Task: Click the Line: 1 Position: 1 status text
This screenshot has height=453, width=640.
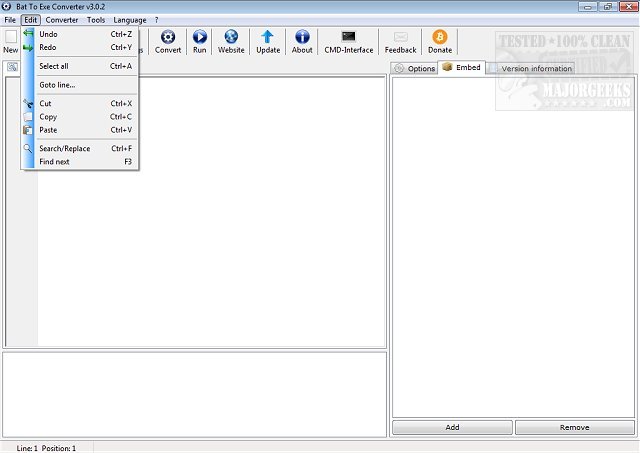Action: click(46, 448)
